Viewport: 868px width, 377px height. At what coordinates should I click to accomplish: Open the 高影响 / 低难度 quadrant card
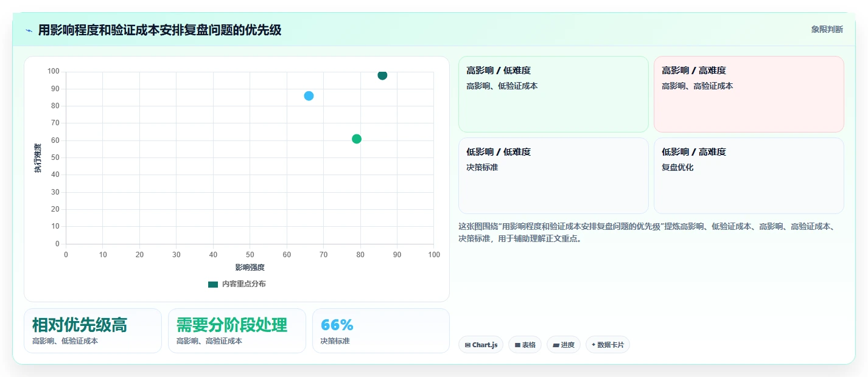(553, 94)
